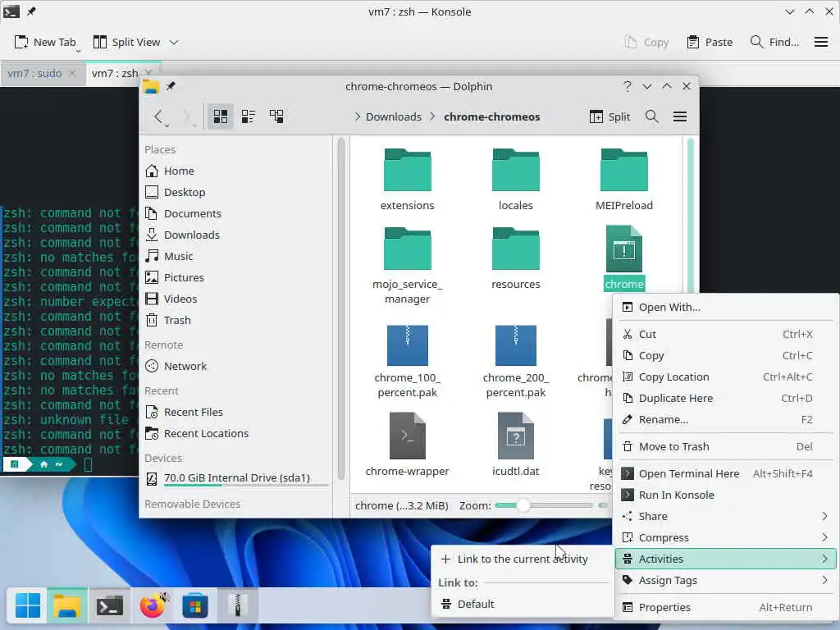840x630 pixels.
Task: Select the chrome executable file
Action: (x=623, y=258)
